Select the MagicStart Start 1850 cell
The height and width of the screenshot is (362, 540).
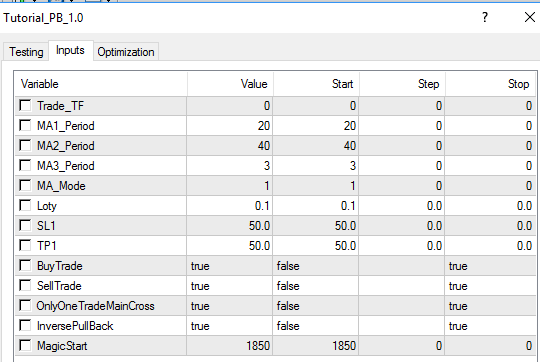pos(316,345)
